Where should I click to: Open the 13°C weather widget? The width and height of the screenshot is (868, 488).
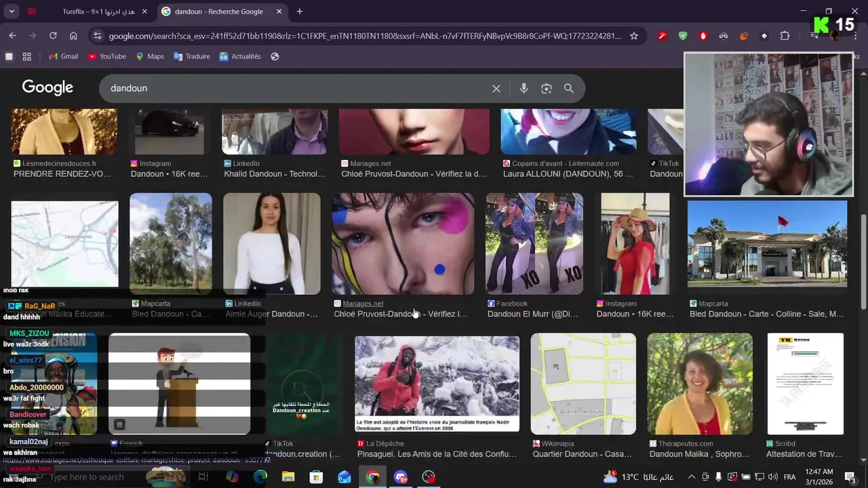(639, 477)
